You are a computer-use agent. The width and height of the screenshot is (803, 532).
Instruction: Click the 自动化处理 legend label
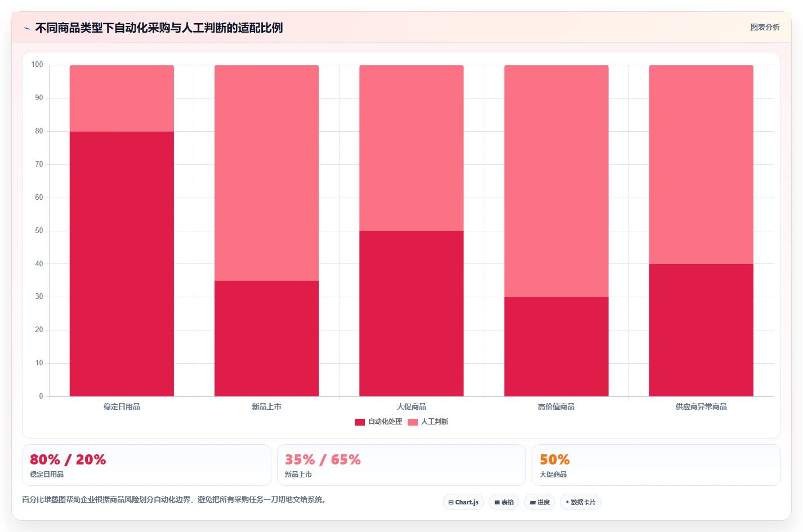[x=385, y=422]
